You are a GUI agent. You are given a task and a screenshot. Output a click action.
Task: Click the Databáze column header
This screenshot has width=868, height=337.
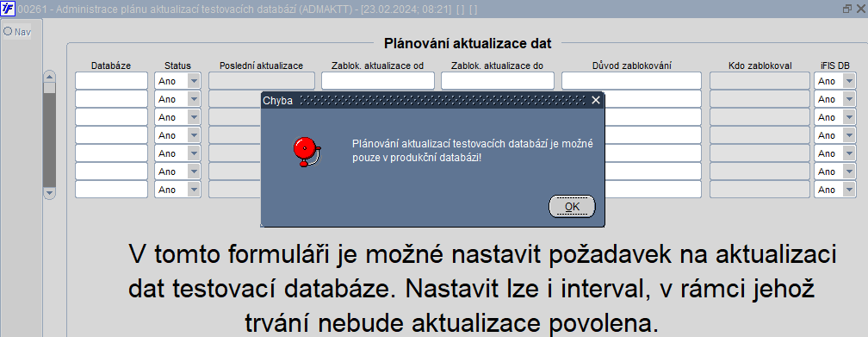pyautogui.click(x=111, y=66)
